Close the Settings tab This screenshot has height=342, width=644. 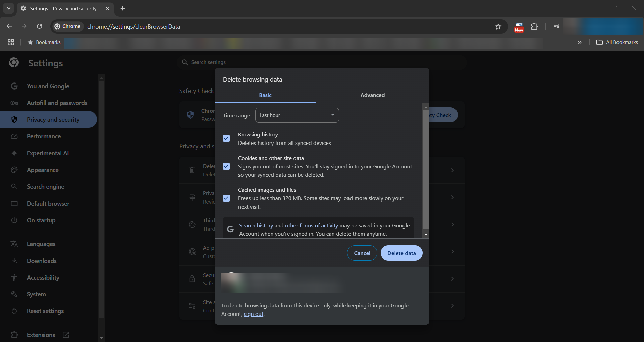(107, 8)
